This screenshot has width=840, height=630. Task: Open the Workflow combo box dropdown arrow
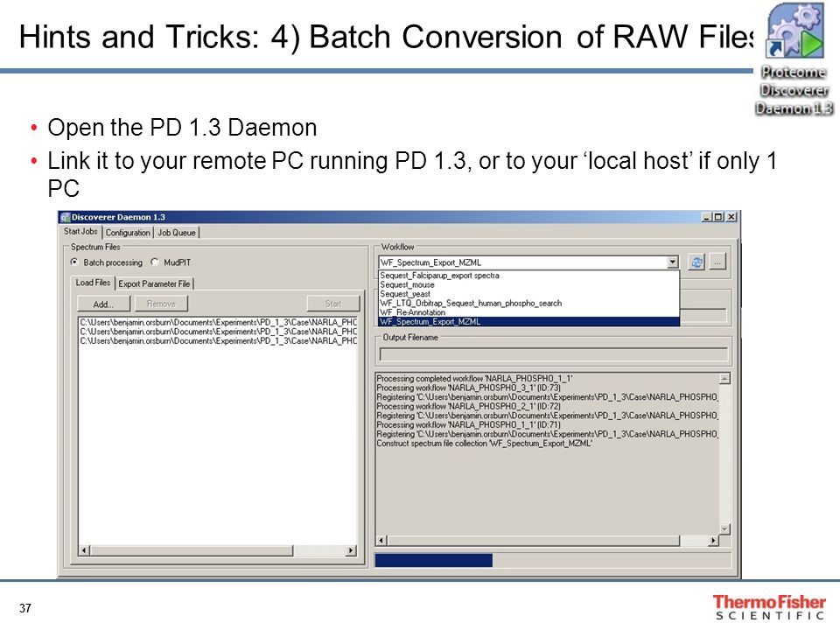click(x=673, y=262)
